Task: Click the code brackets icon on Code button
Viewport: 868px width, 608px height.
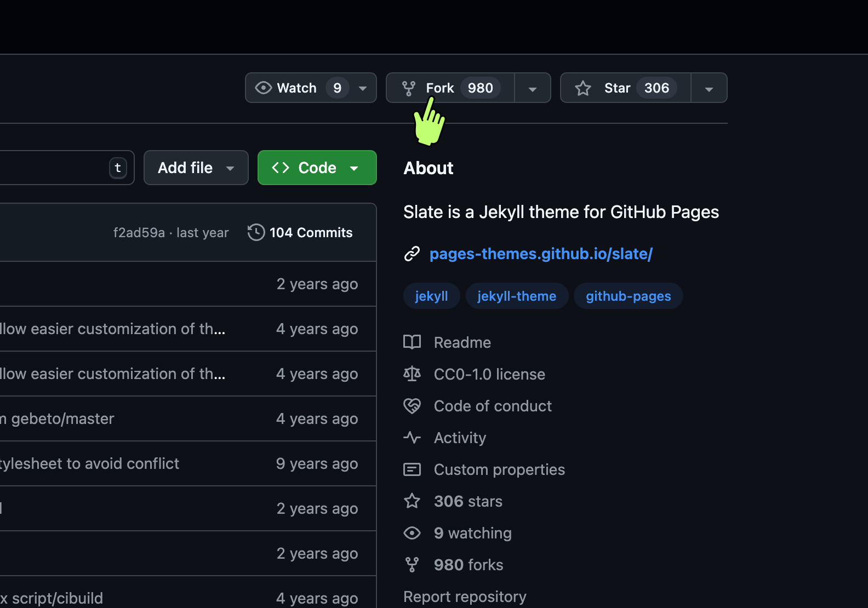Action: tap(281, 168)
